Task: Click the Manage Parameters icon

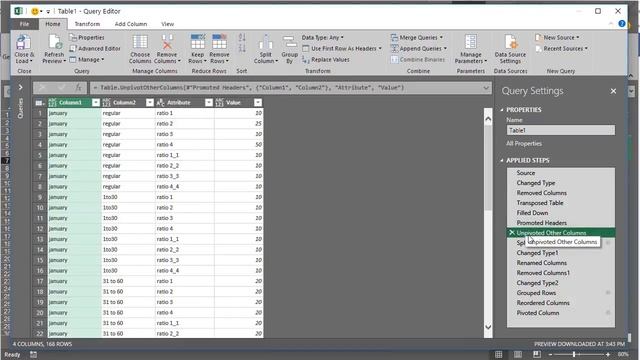Action: 471,42
